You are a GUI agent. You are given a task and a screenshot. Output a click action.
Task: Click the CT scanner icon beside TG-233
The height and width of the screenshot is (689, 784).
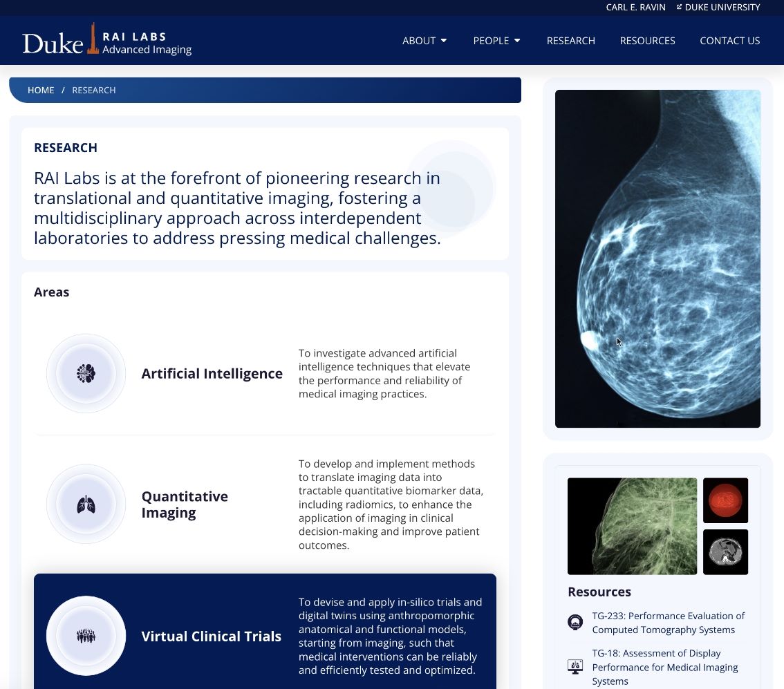[x=575, y=622]
